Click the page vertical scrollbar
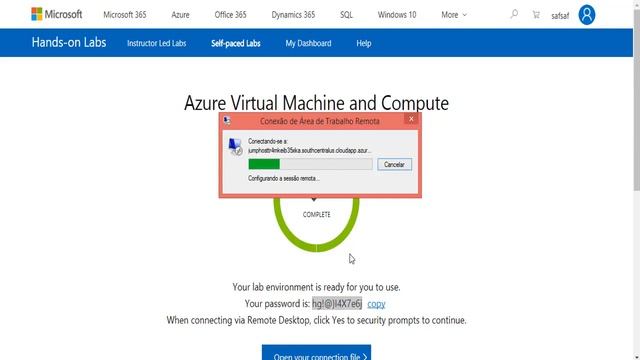The image size is (640, 360). [x=636, y=100]
